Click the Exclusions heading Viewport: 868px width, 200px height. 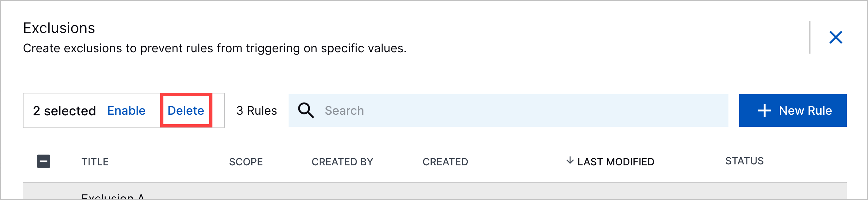tap(59, 28)
